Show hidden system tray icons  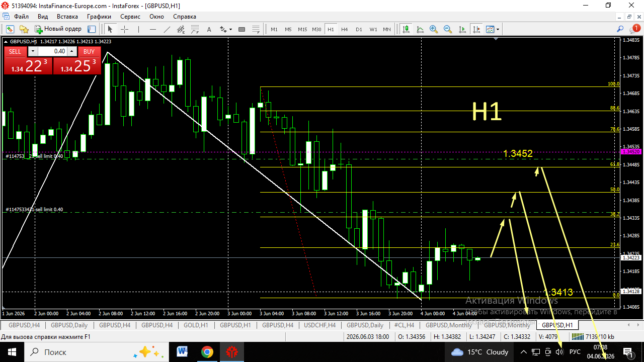point(524,352)
